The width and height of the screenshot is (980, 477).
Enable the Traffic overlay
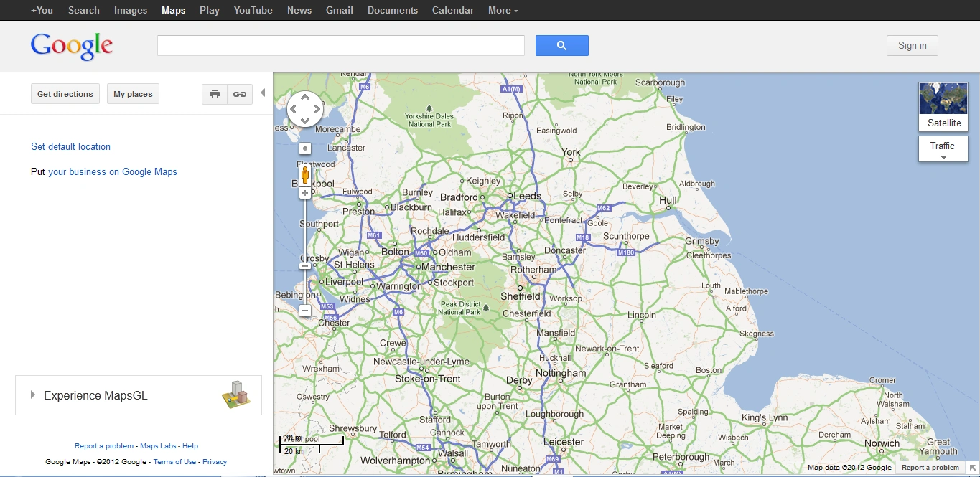(x=941, y=143)
